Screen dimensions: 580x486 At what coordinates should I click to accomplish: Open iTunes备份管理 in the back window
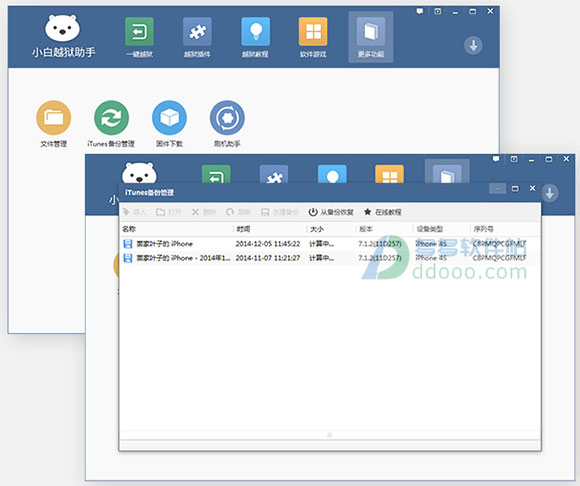pos(111,124)
